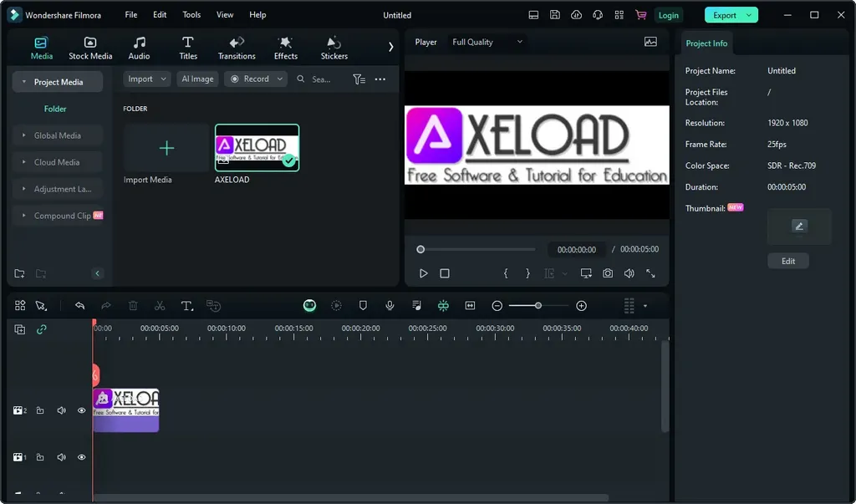856x504 pixels.
Task: Open the Effects tab
Action: click(x=286, y=48)
